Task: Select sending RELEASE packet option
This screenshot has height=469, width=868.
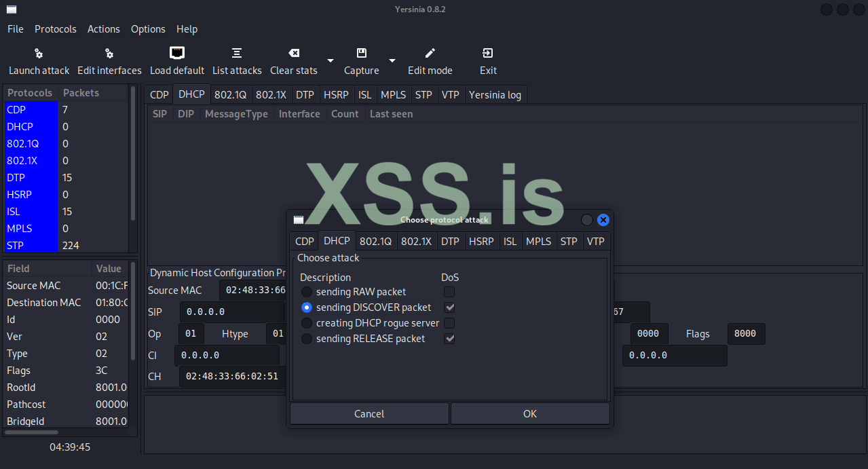Action: coord(363,339)
